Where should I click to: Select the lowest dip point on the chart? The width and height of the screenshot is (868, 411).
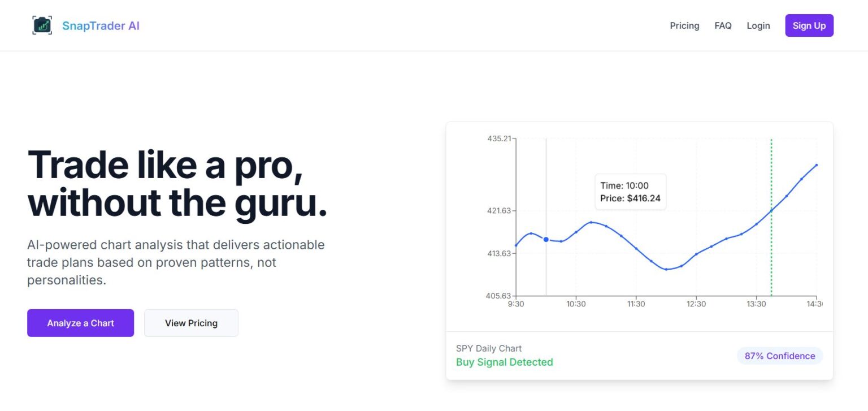click(x=667, y=270)
